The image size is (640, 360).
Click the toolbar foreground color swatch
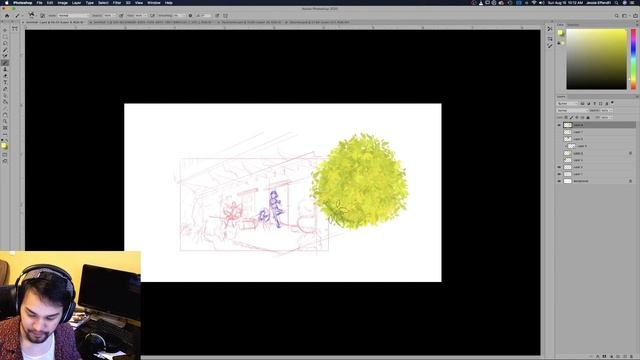point(4,146)
